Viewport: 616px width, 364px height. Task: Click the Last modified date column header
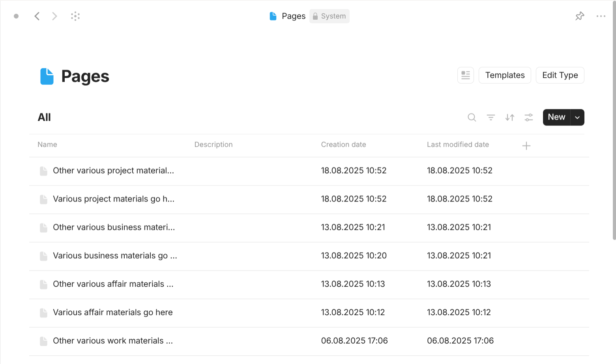tap(458, 145)
